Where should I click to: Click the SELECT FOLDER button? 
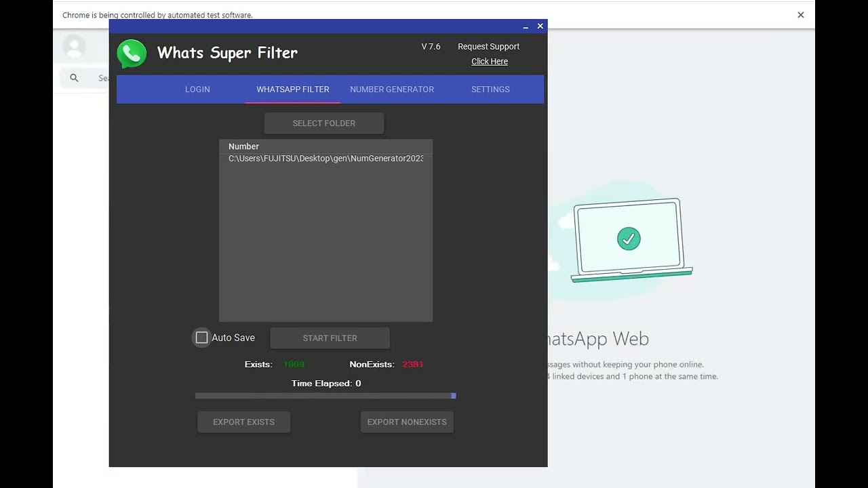324,123
